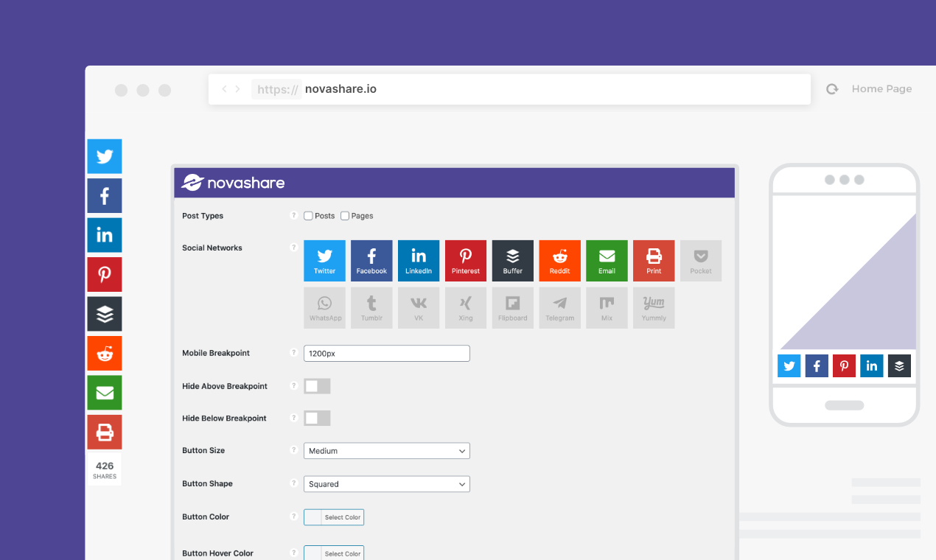This screenshot has height=560, width=936.
Task: Toggle Hide Above Breakpoint switch
Action: 317,386
